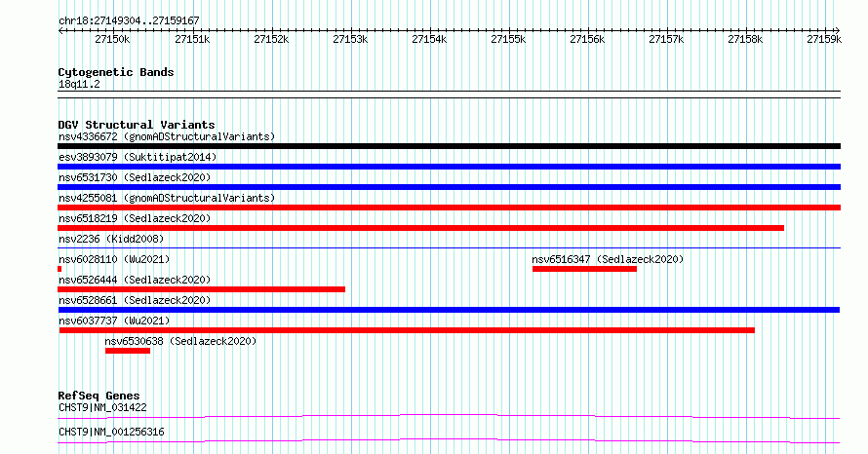Open CHST9|NM_031422 gene label
Viewport: 868px width, 454px height.
(x=102, y=407)
